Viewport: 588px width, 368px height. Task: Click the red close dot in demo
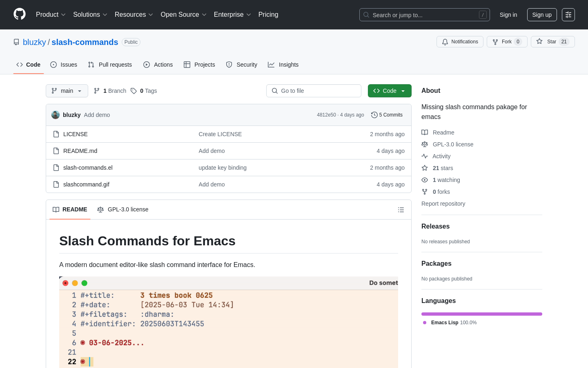65,283
